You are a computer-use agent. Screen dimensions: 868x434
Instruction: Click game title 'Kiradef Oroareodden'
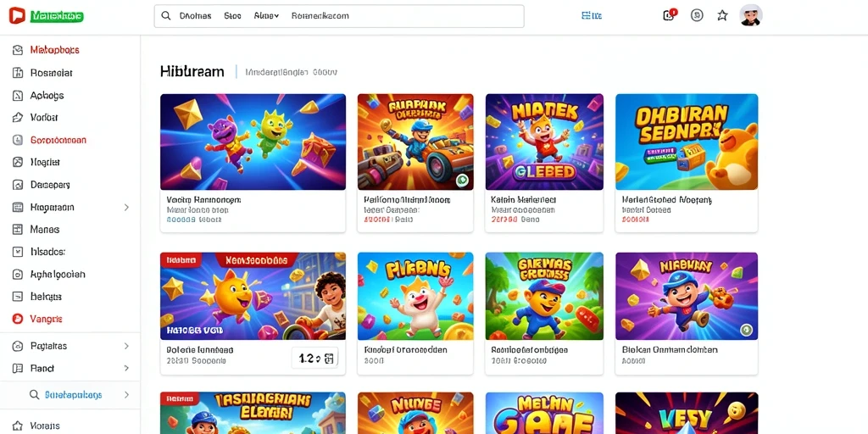click(x=405, y=350)
